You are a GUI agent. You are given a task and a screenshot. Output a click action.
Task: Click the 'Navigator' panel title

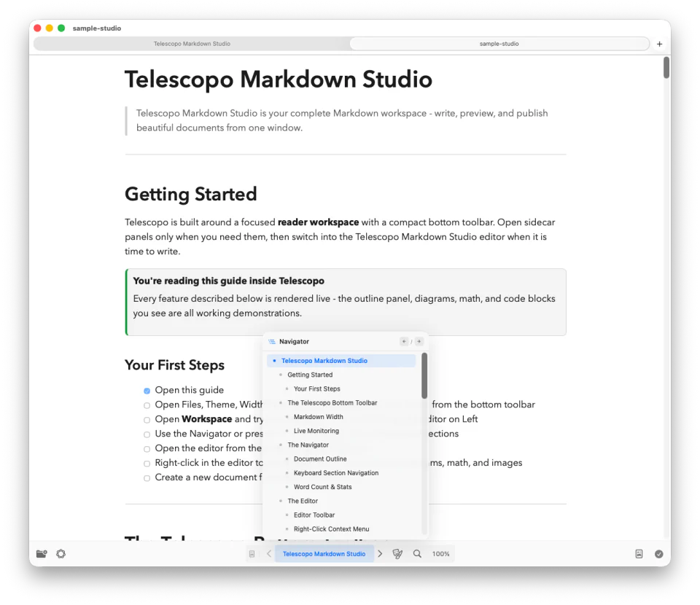[x=294, y=342]
